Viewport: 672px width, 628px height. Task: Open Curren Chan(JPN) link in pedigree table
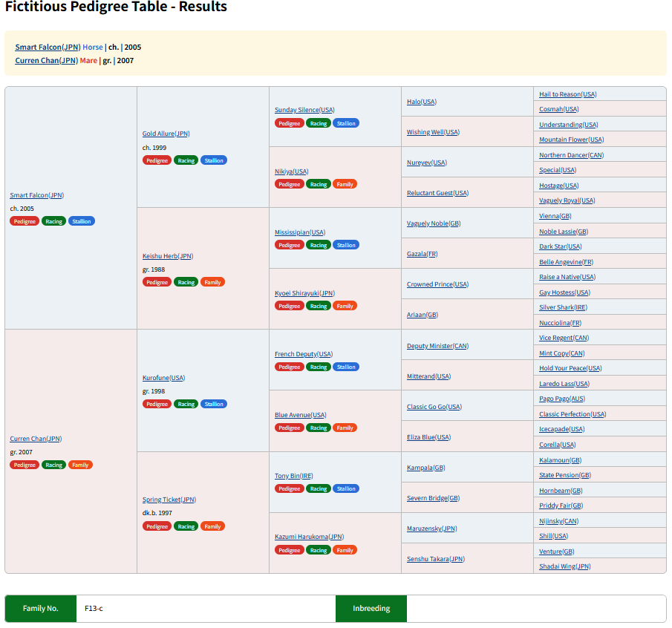tap(36, 439)
